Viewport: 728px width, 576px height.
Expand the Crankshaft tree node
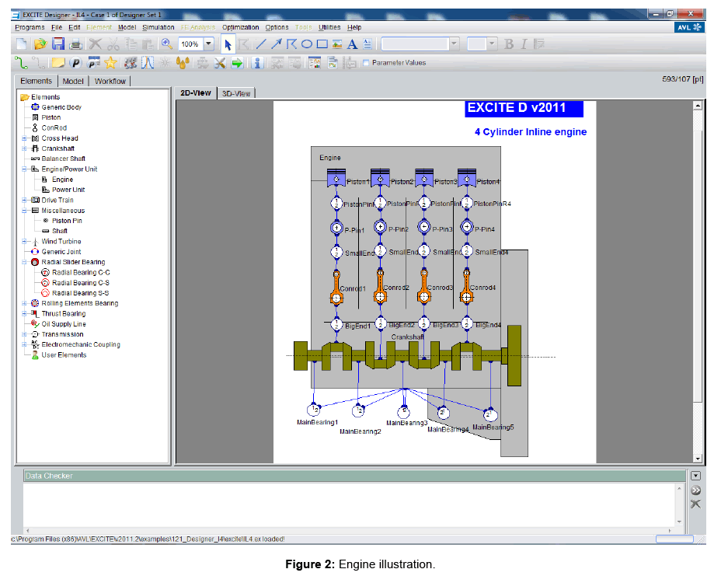coord(25,148)
